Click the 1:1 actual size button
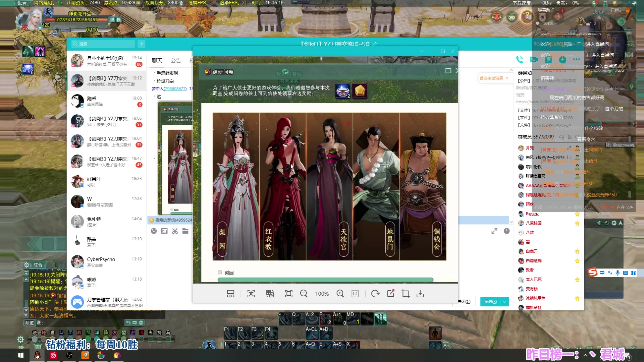Screen dimensions: 644x362 pos(355,294)
